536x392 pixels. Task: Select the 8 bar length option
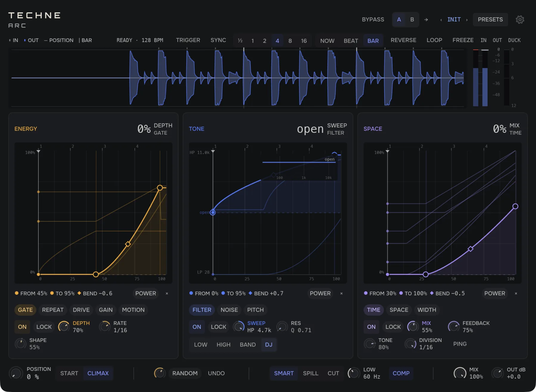(x=290, y=41)
